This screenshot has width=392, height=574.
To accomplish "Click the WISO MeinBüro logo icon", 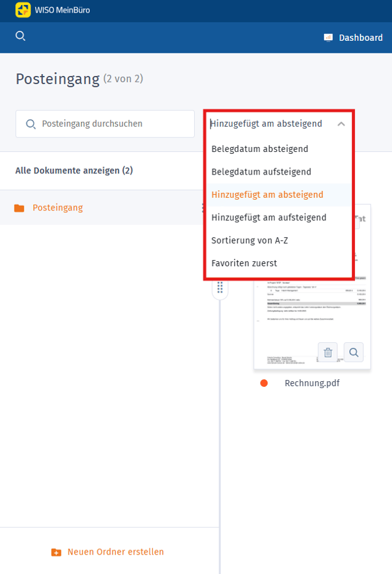I will (23, 10).
